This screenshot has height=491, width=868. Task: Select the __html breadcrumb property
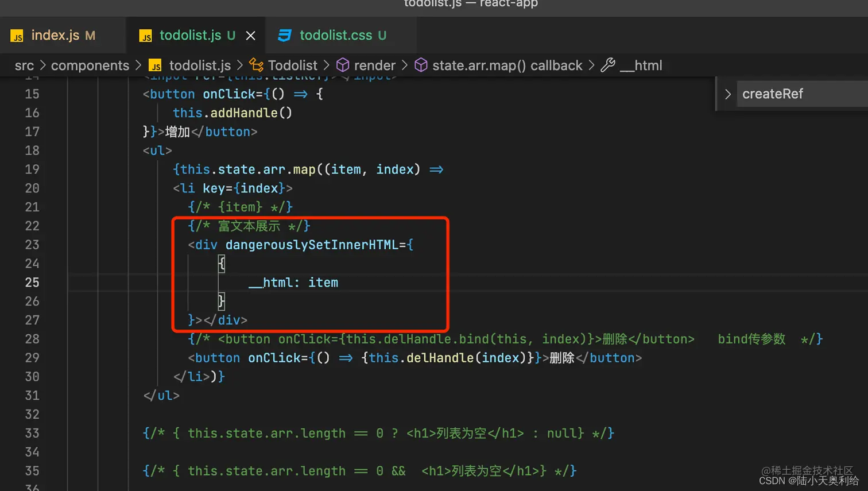click(x=641, y=65)
